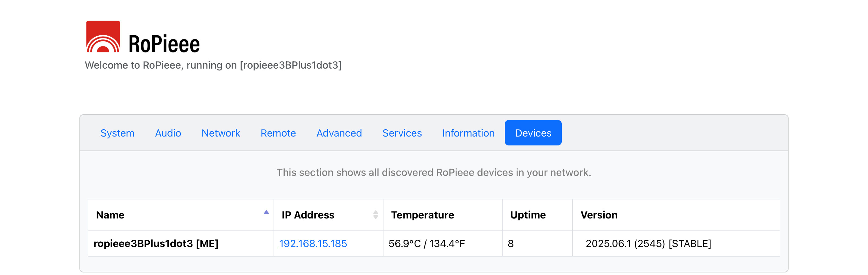Click the 56.9°C / 134.4°F temperature cell
This screenshot has width=868, height=275.
(443, 243)
